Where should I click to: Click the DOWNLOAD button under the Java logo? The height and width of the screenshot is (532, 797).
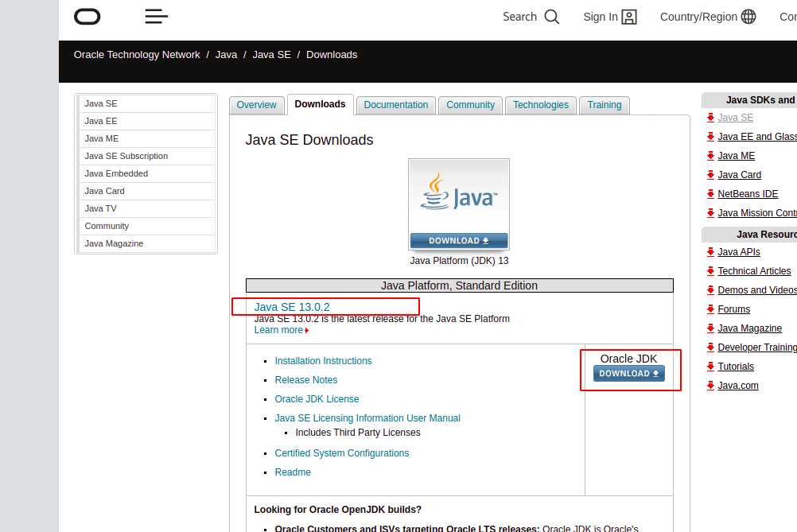[458, 240]
